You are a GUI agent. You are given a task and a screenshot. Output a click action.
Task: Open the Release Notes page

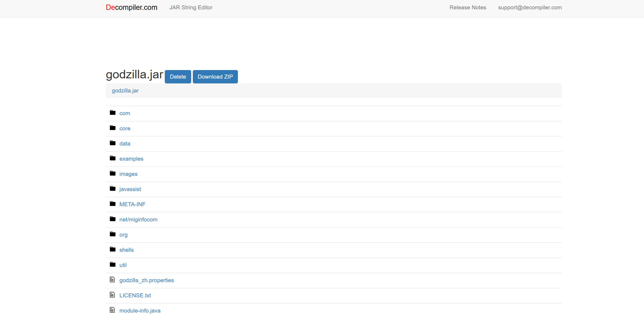coord(467,8)
